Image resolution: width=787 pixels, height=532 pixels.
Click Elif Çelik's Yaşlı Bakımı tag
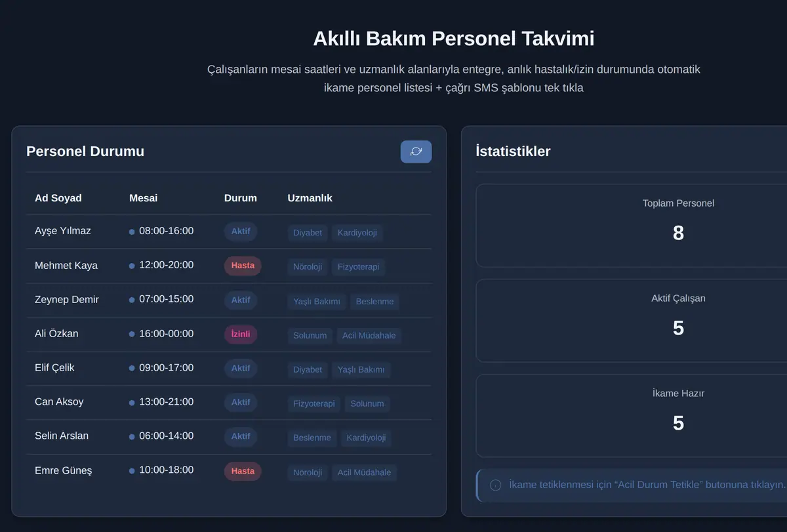[x=361, y=370]
